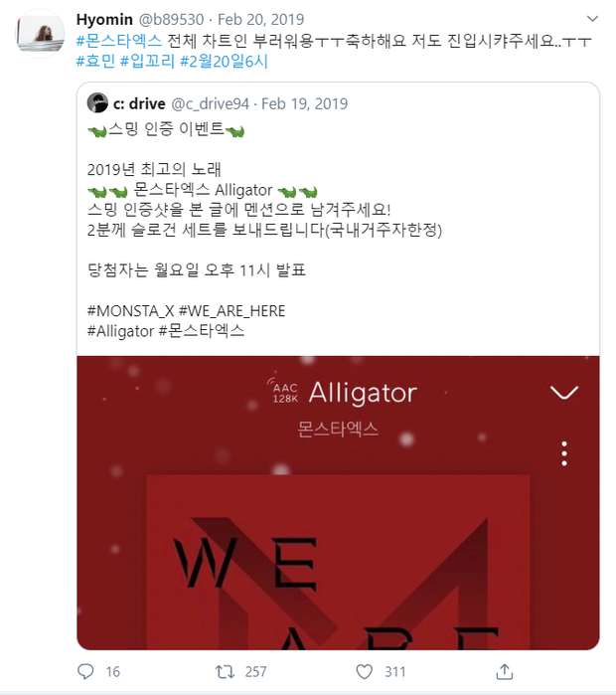Open the reply icon with 16 comments
This screenshot has width=616, height=695.
click(x=85, y=671)
